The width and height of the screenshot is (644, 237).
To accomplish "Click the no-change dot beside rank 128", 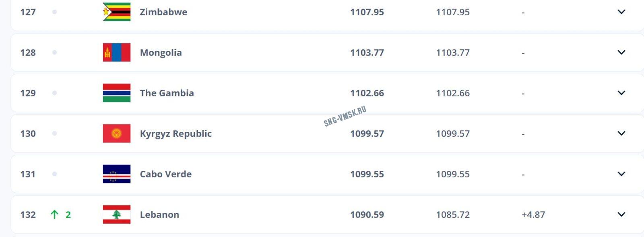I will 54,52.
